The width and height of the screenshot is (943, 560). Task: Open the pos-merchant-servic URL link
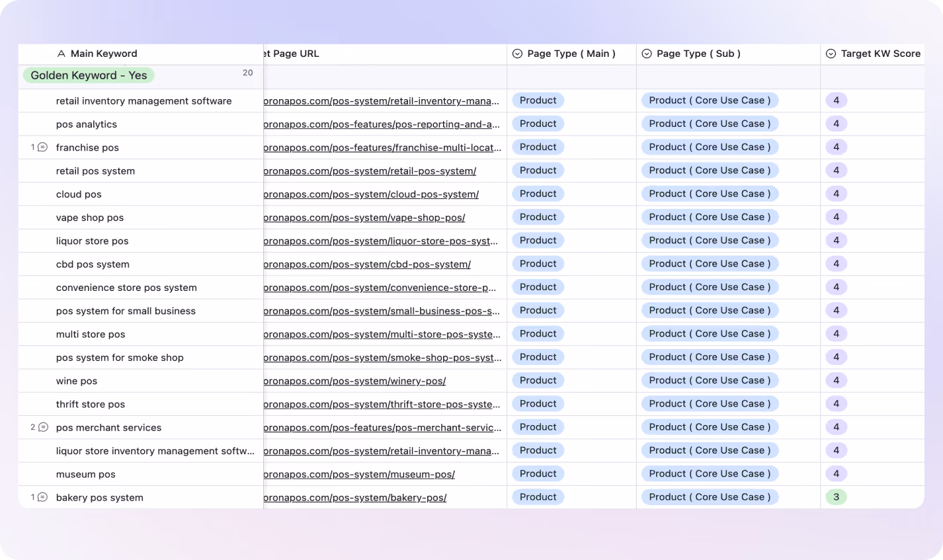tap(382, 428)
